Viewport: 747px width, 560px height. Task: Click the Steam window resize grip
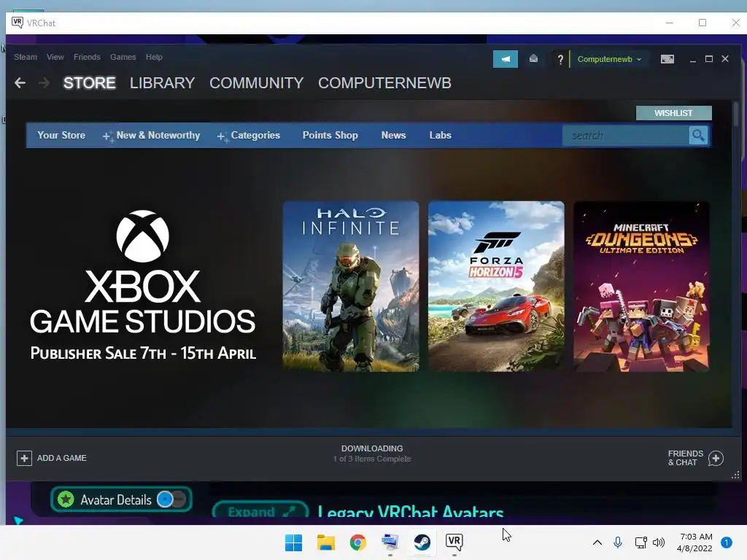coord(735,475)
